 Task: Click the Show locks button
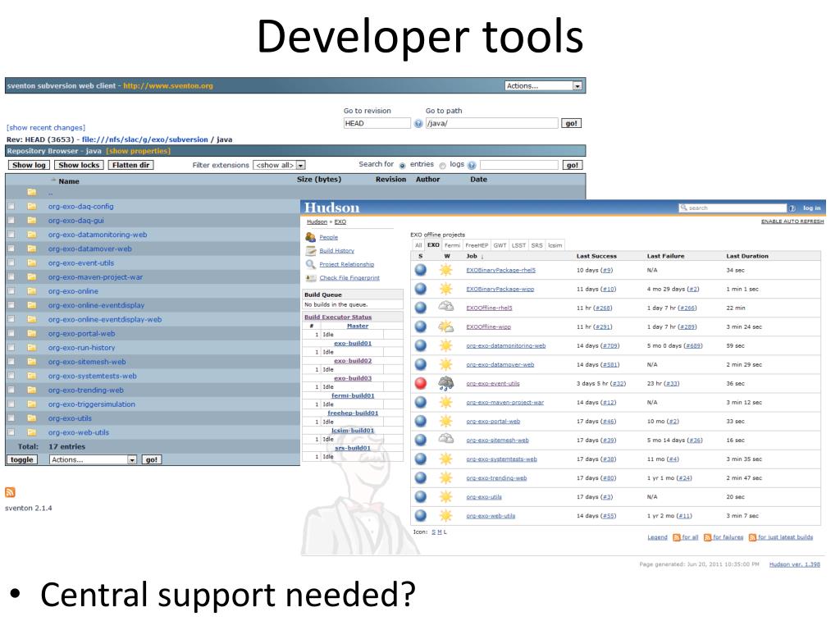tap(79, 165)
